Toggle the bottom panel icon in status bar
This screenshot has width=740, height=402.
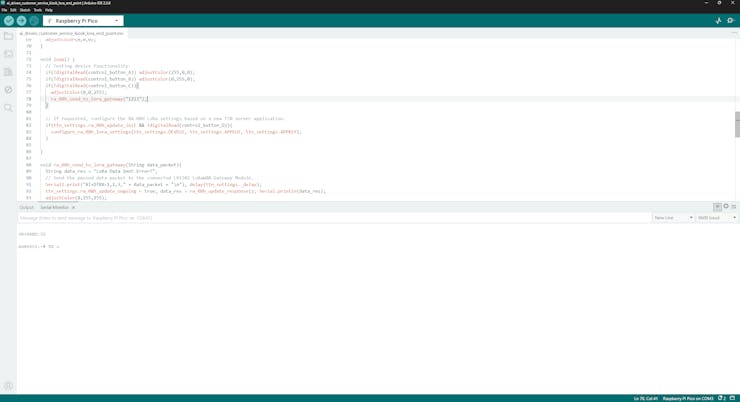(x=732, y=399)
